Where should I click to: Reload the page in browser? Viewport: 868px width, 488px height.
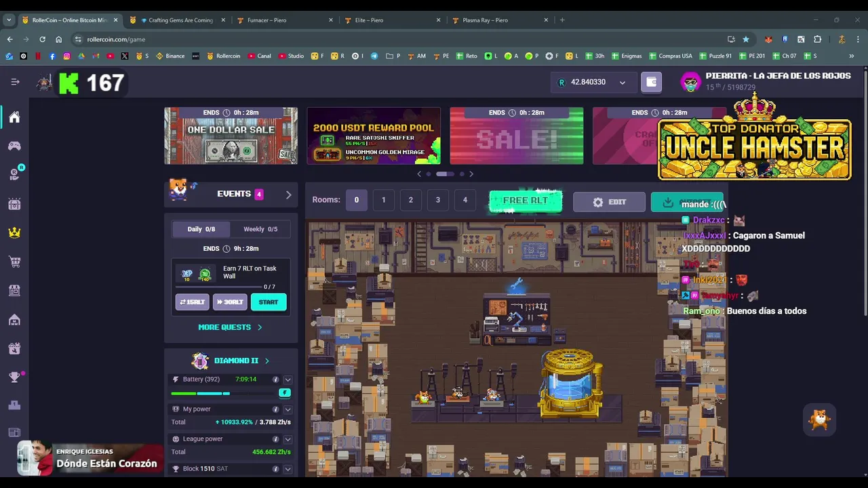pos(42,39)
